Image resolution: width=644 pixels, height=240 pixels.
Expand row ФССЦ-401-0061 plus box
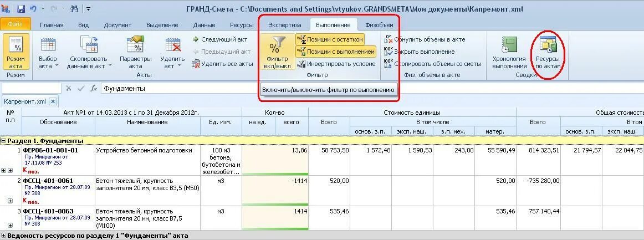click(11, 201)
